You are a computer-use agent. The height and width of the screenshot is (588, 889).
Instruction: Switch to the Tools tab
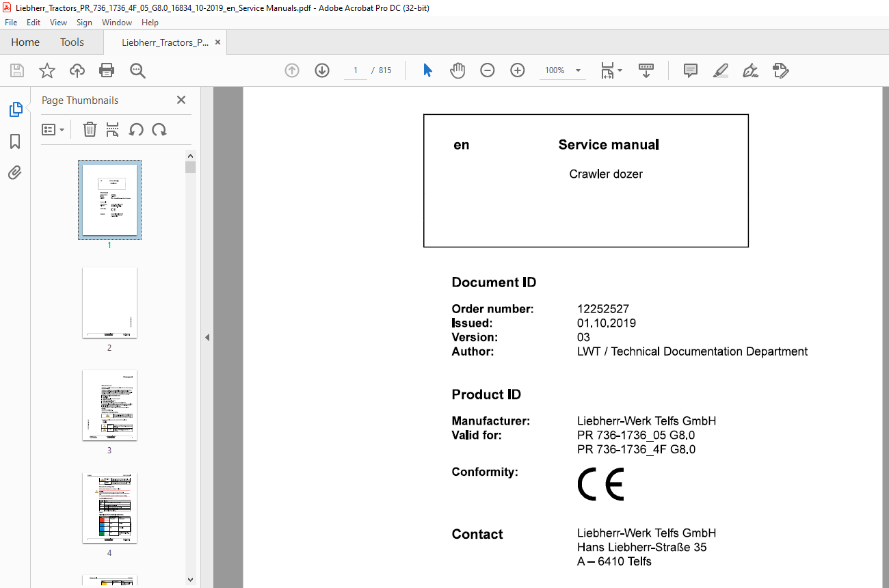[x=72, y=42]
